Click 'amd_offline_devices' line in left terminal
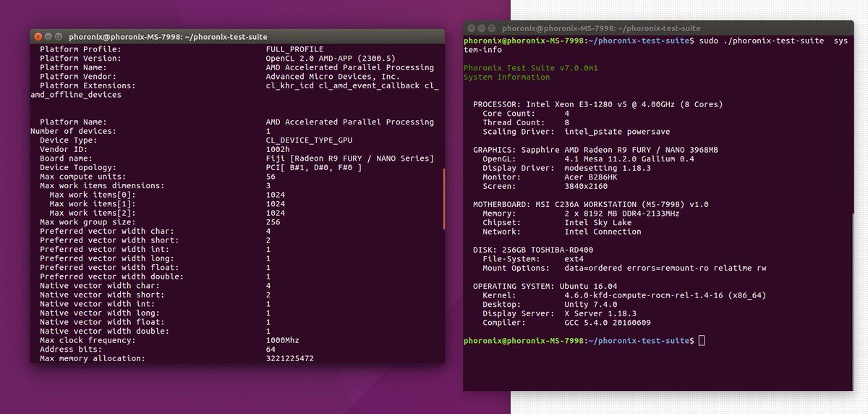Viewport: 868px width, 414px height. [76, 95]
